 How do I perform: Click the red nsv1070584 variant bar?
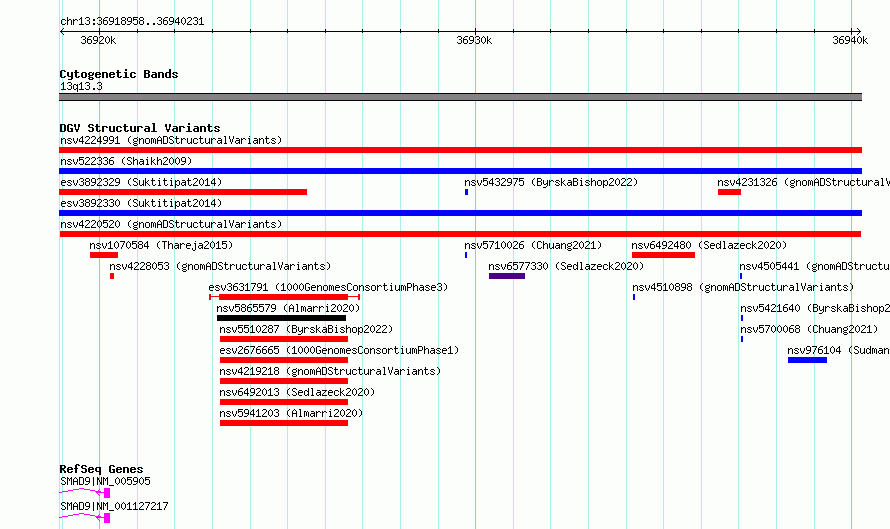point(104,255)
